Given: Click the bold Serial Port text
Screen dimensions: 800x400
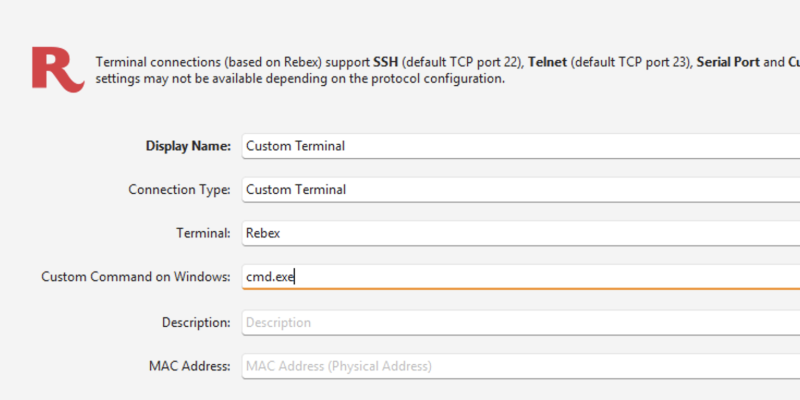Looking at the screenshot, I should click(728, 62).
